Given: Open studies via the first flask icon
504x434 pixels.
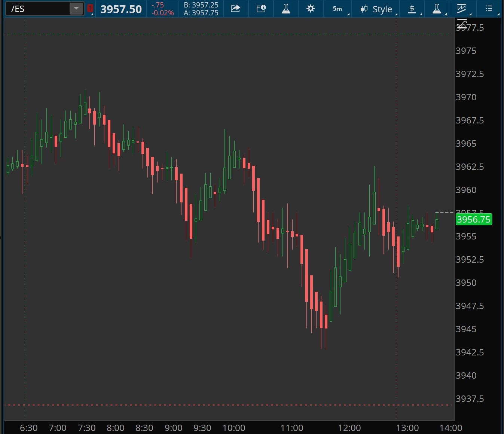Looking at the screenshot, I should click(286, 9).
